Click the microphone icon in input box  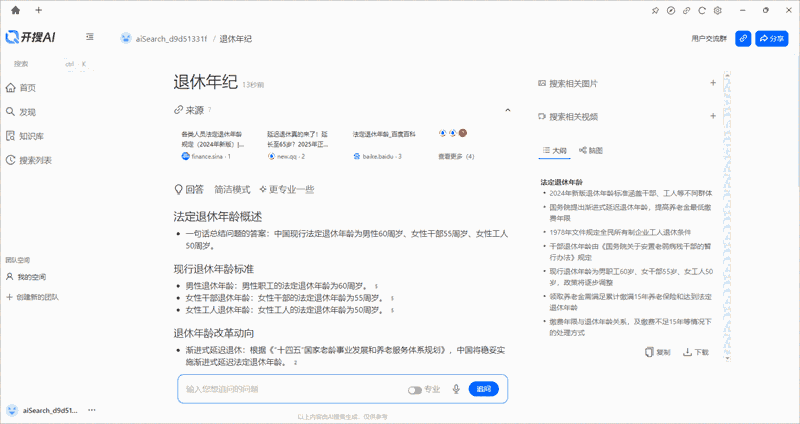(x=456, y=389)
